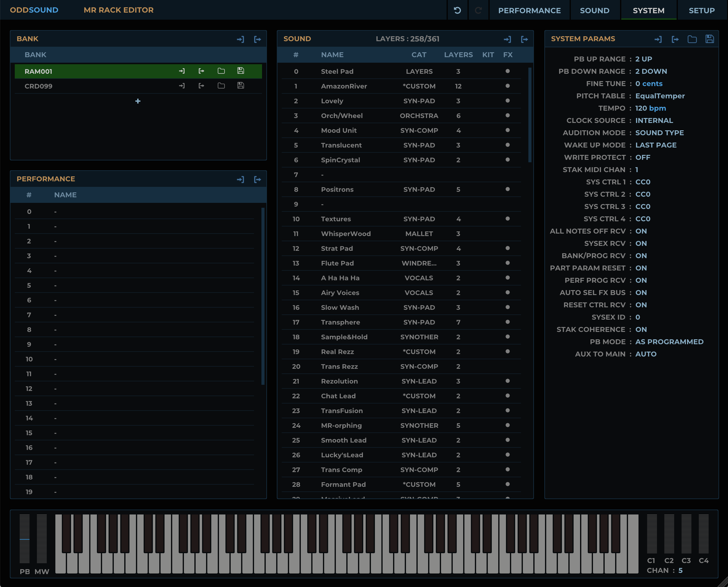728x587 pixels.
Task: Toggle WRITE PROTECT value OFF
Action: [x=643, y=157]
